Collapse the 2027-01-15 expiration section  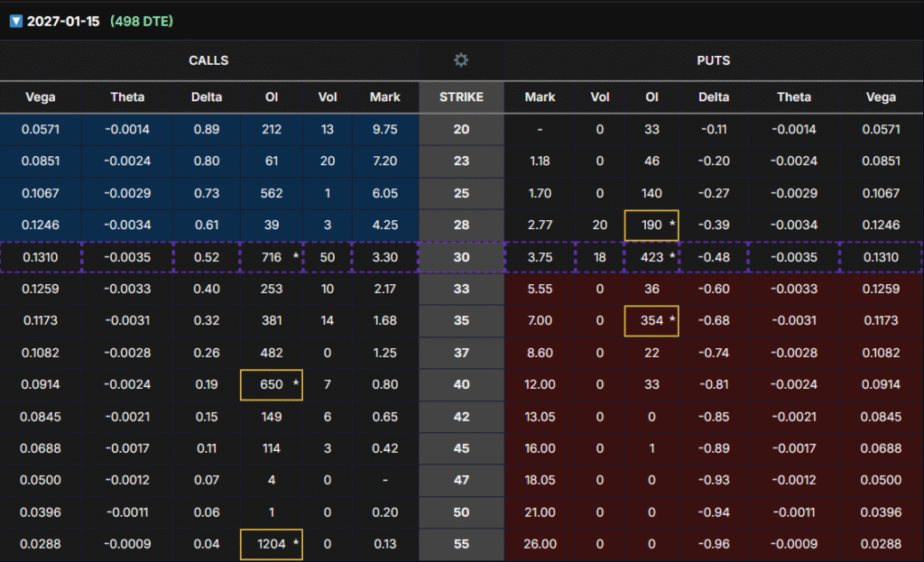(15, 21)
